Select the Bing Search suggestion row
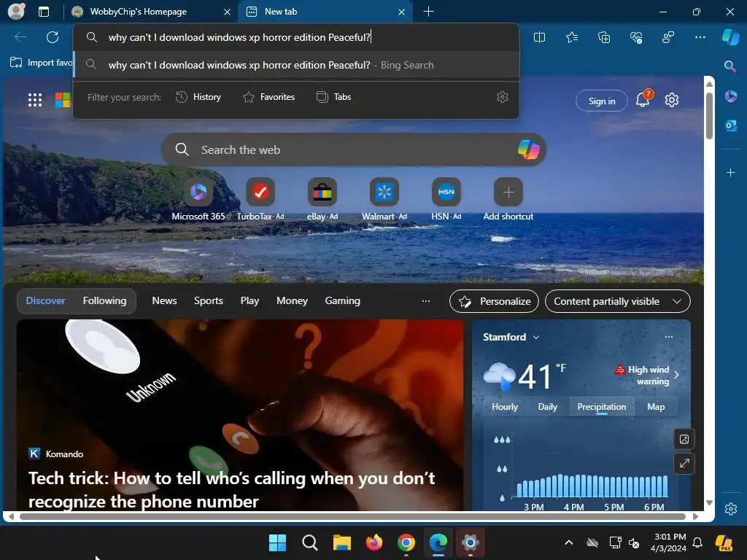 (x=296, y=65)
